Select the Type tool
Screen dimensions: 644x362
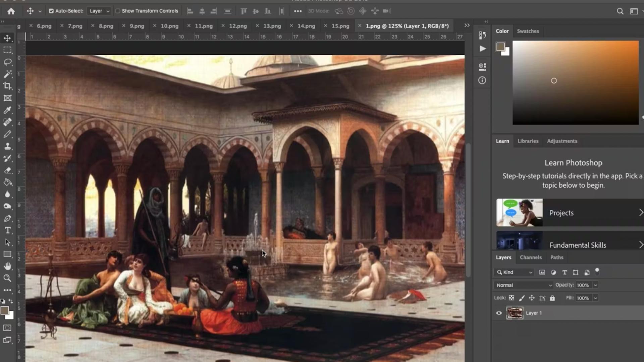[7, 231]
